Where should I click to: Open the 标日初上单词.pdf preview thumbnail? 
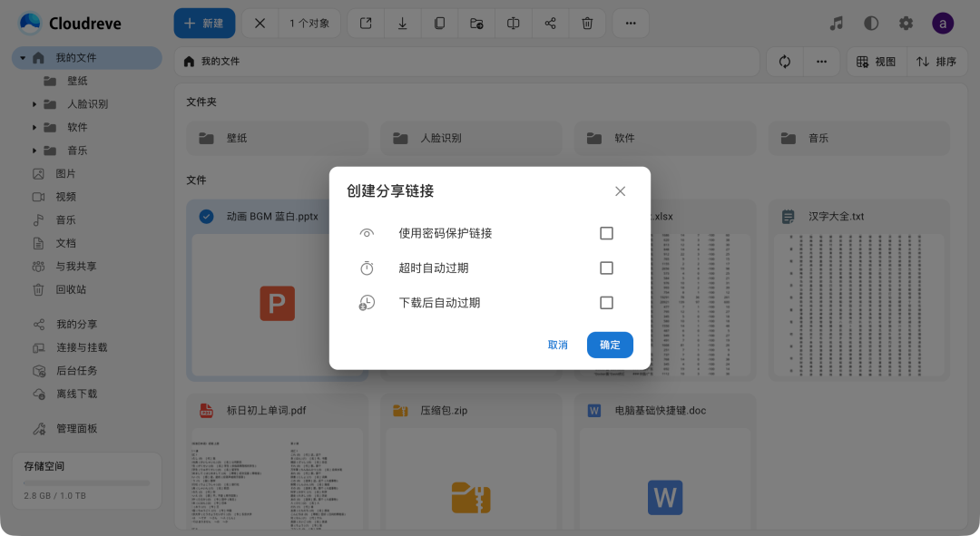(278, 479)
